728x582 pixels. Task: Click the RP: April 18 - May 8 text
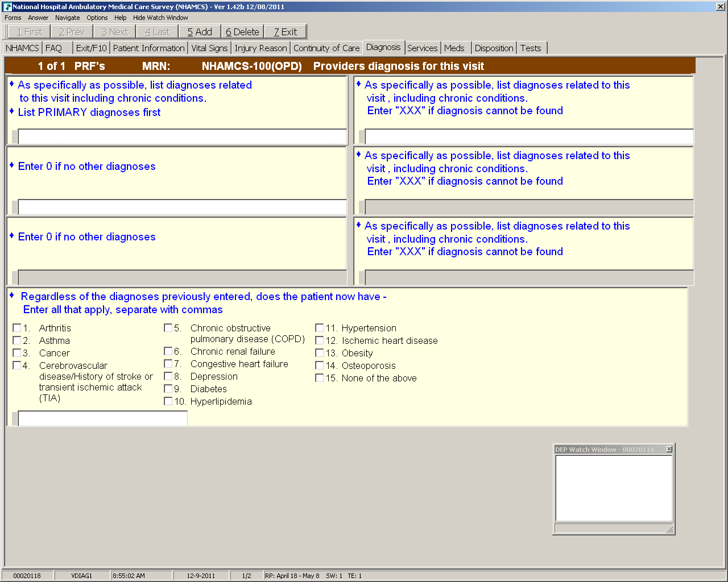[x=292, y=576]
